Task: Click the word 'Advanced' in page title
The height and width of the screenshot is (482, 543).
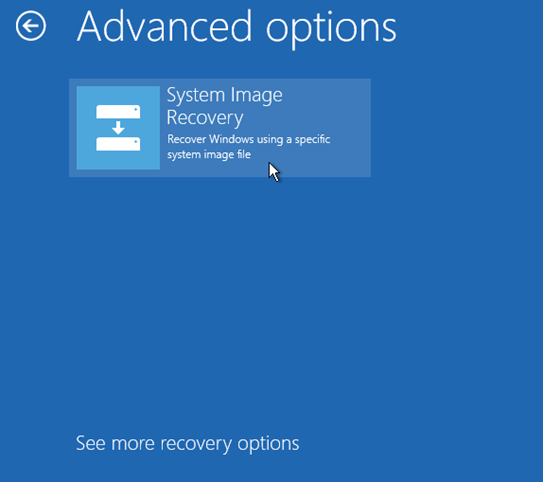Action: [x=164, y=26]
